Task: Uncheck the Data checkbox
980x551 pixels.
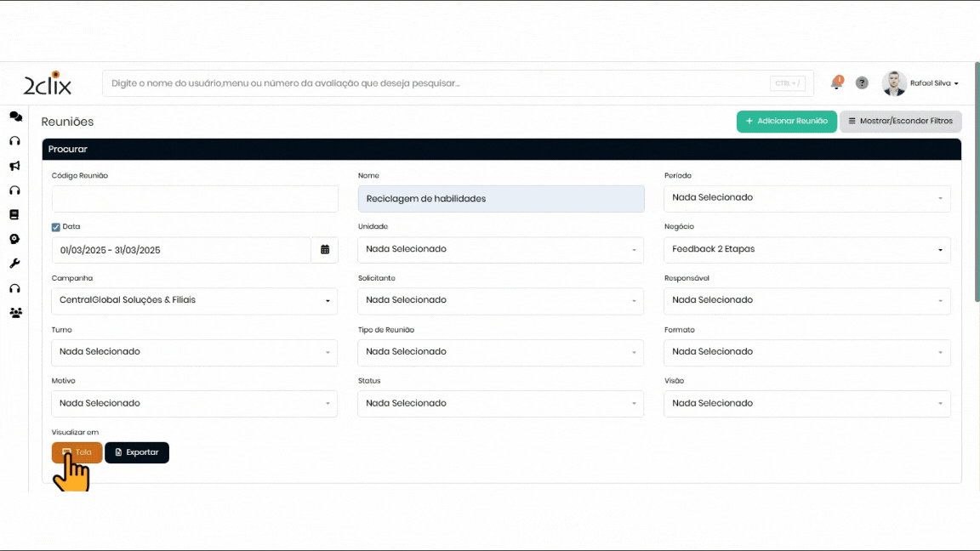Action: pos(56,227)
